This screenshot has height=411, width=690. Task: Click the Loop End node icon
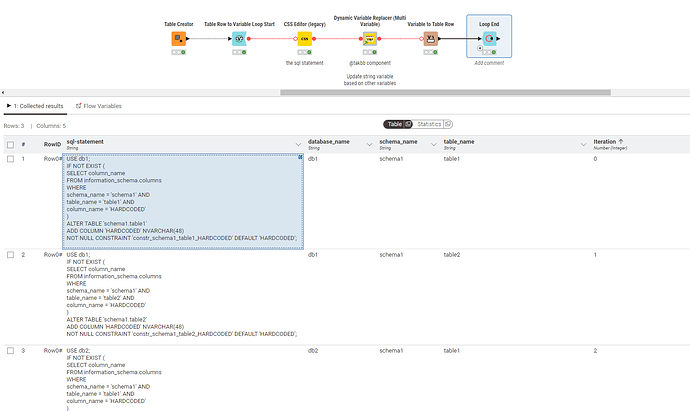point(489,40)
